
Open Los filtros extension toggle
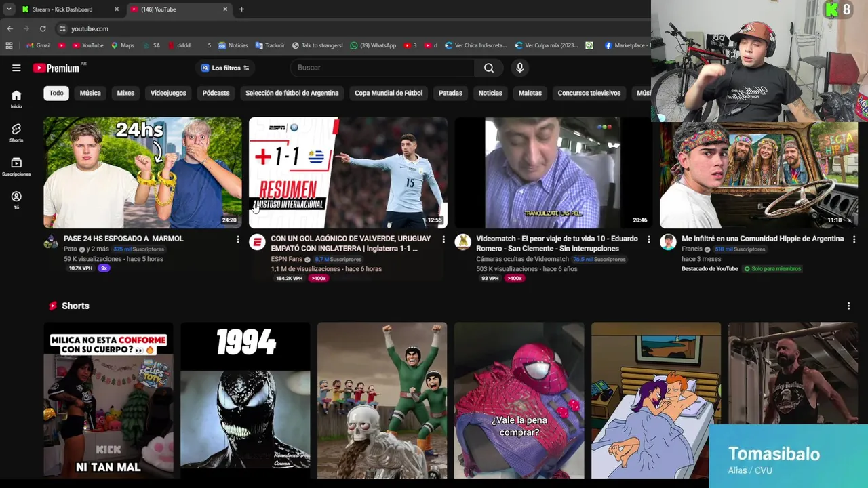225,68
